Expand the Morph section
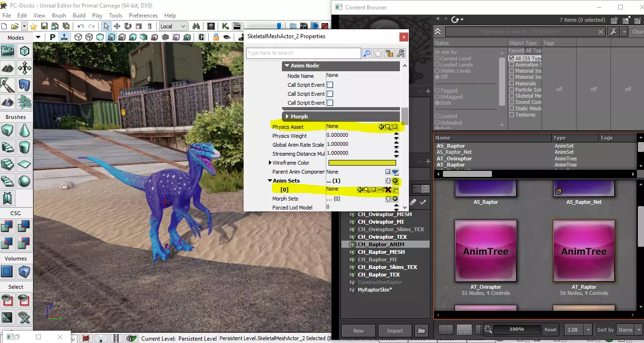Viewport: 644px width, 343px height. [x=287, y=117]
